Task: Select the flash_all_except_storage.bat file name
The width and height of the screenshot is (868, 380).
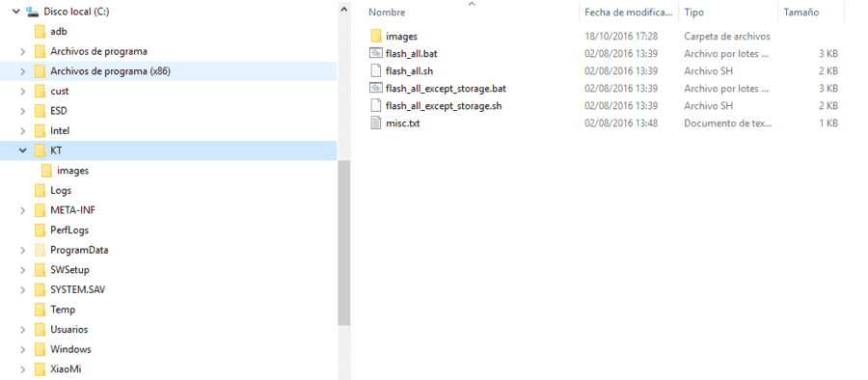Action: coord(447,88)
